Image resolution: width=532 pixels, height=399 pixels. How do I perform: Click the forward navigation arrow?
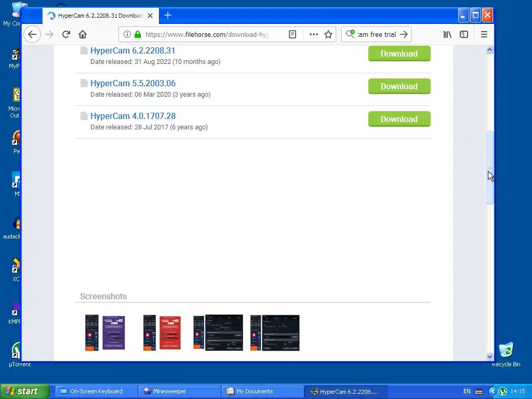pos(49,34)
